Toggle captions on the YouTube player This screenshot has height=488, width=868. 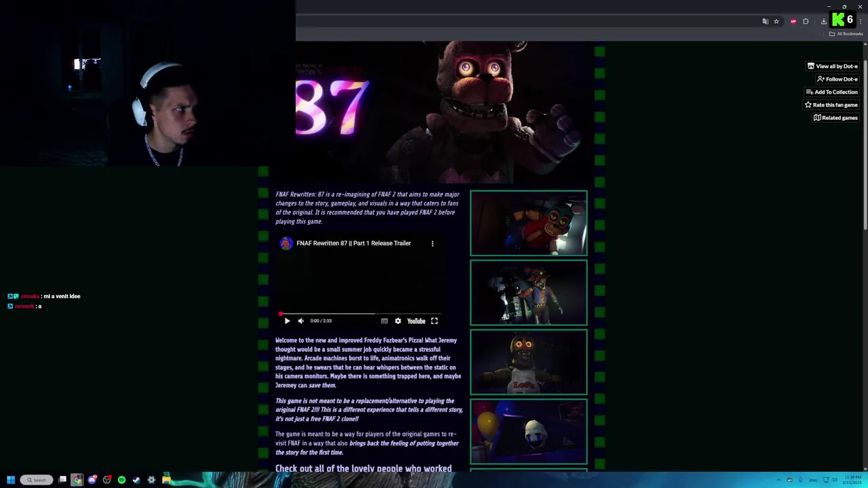coord(384,321)
